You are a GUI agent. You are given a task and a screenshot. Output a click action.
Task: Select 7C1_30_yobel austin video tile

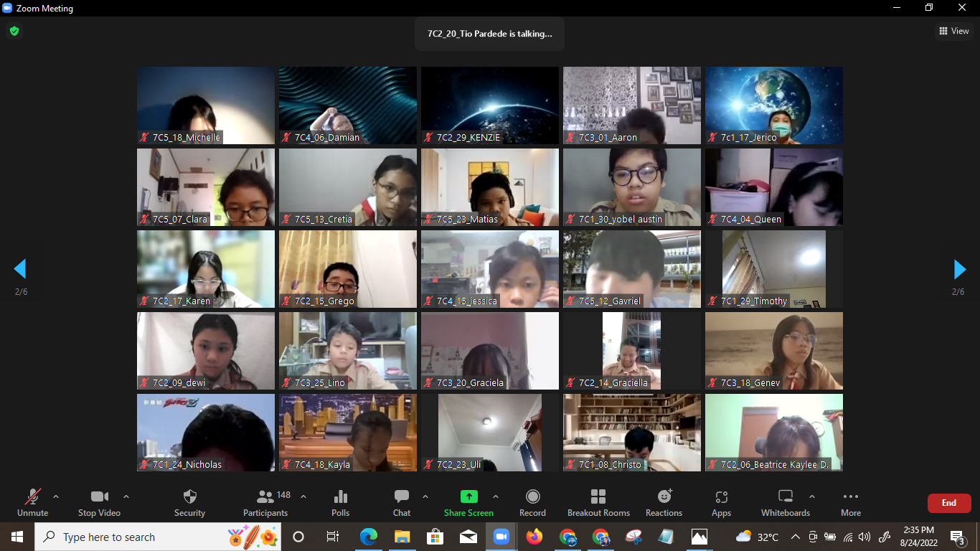tap(632, 187)
